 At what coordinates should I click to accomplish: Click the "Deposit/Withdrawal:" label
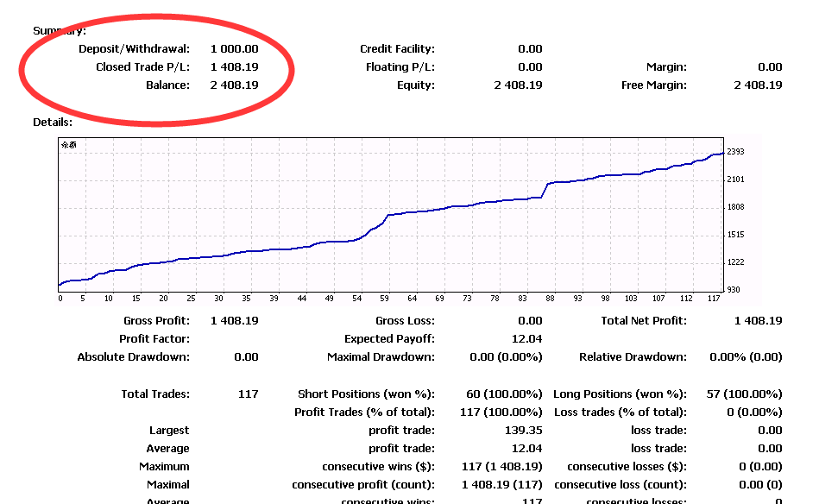tap(135, 49)
